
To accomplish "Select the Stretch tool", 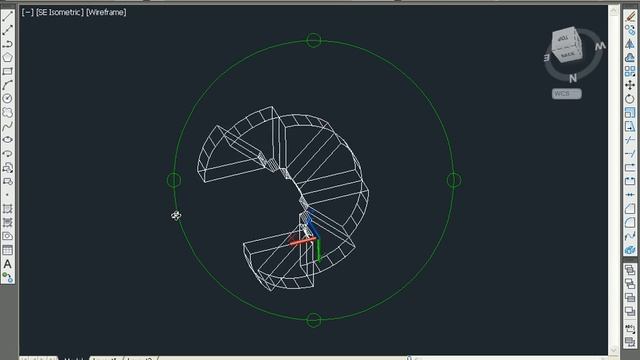I will tap(630, 126).
